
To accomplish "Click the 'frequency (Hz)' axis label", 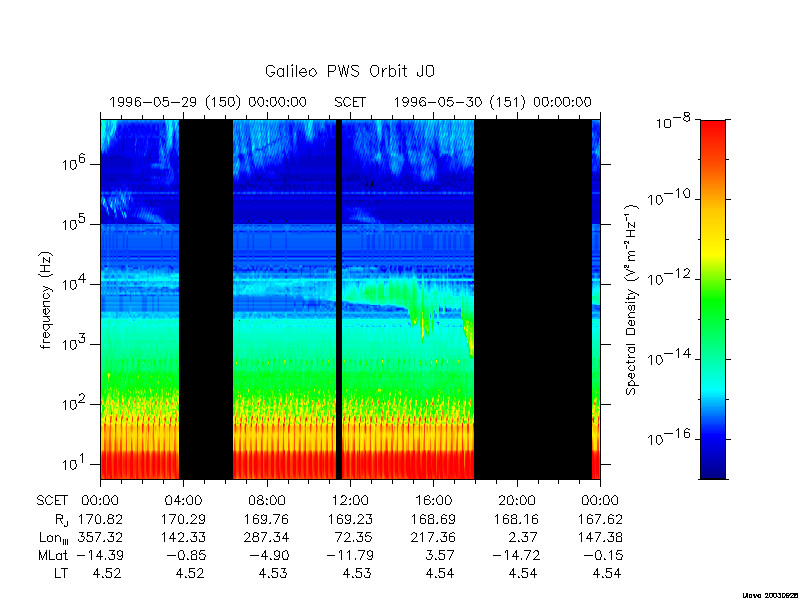I will tap(46, 299).
